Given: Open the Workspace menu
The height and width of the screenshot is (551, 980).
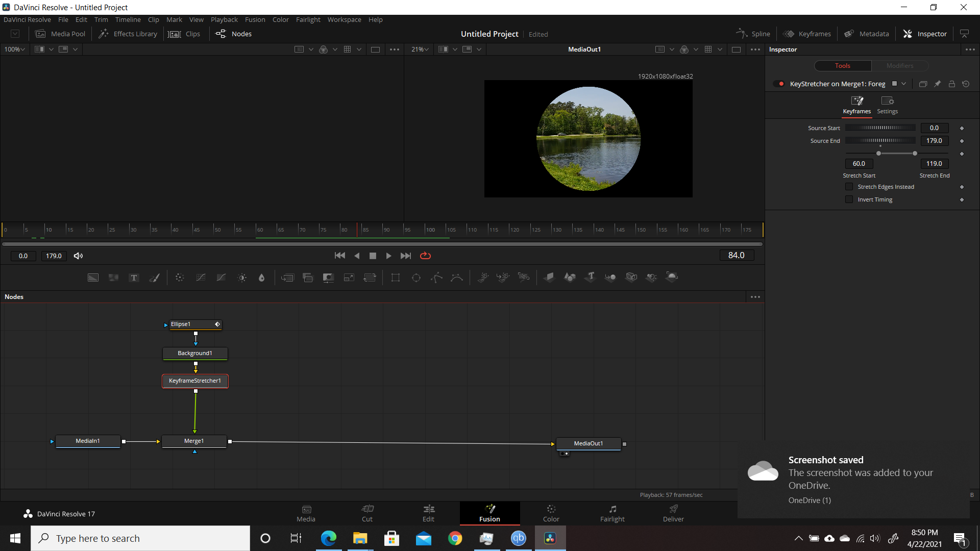Looking at the screenshot, I should tap(344, 19).
